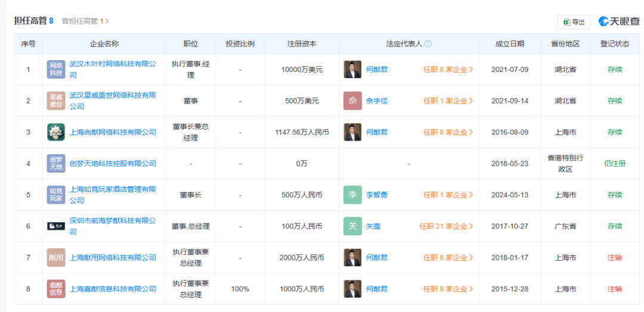Expand 任职 1 家企业 for 李智勇

pyautogui.click(x=448, y=195)
